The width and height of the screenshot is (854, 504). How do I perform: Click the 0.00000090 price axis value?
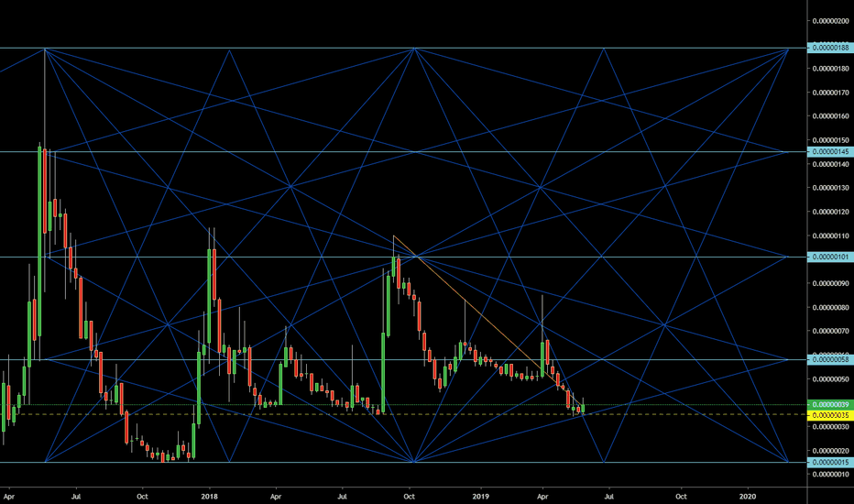pyautogui.click(x=830, y=283)
